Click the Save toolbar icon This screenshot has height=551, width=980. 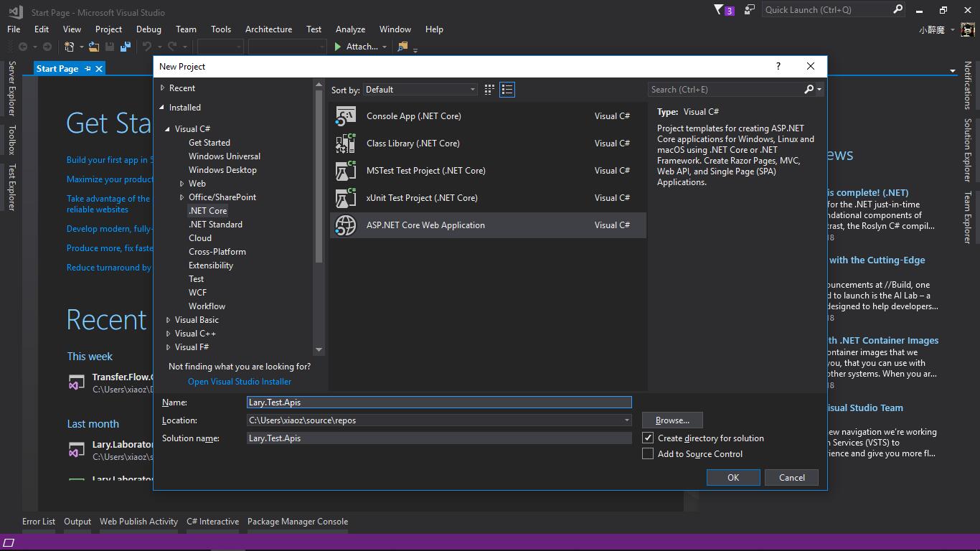click(x=110, y=47)
